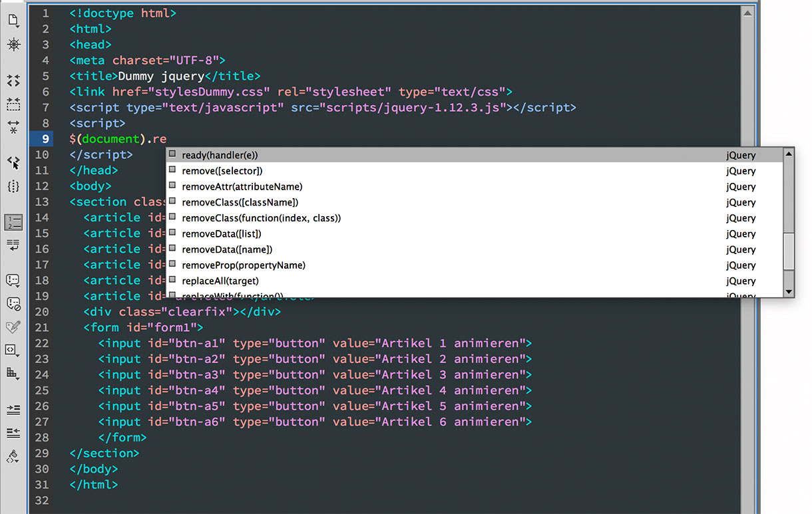This screenshot has height=514, width=812.
Task: Click the square icon beside replaceAll hint
Action: pyautogui.click(x=172, y=280)
